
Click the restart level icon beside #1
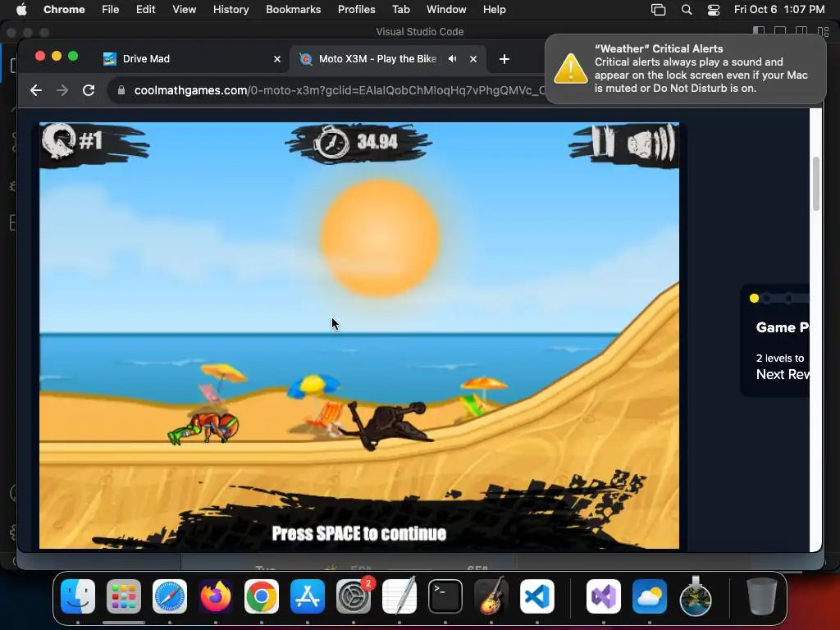(58, 141)
